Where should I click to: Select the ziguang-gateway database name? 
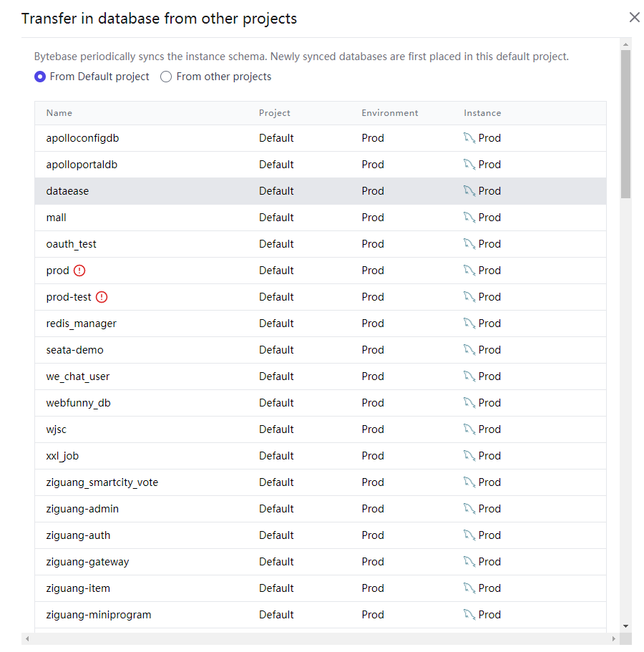[88, 562]
